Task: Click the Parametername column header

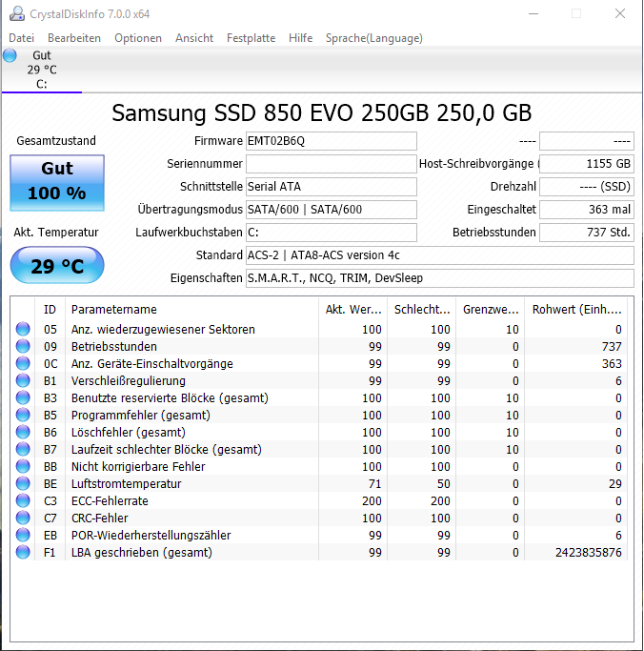Action: pyautogui.click(x=191, y=310)
